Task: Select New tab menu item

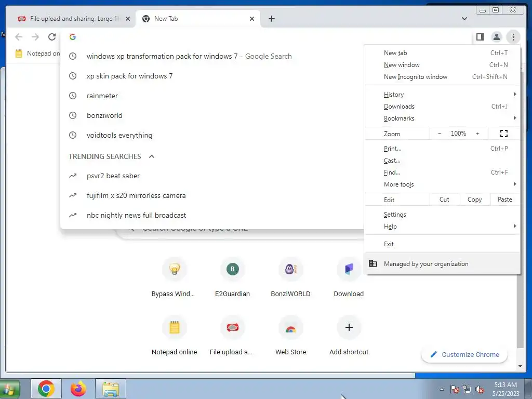Action: (x=442, y=53)
